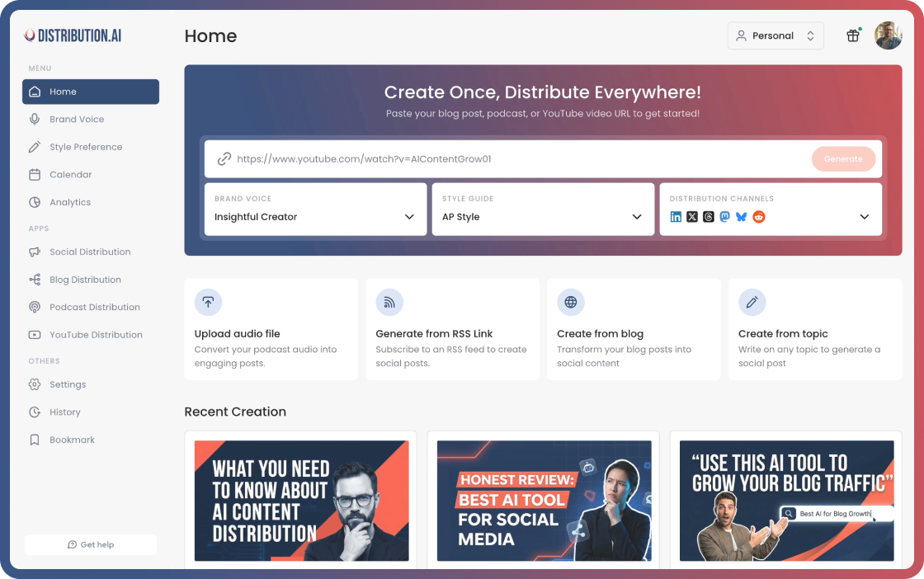Viewport: 924px width, 579px height.
Task: Open Honest Review social media thumbnail
Action: coord(544,501)
